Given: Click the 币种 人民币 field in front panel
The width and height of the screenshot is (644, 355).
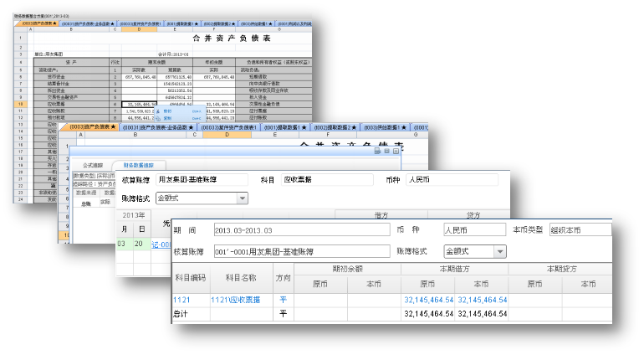Looking at the screenshot, I should click(x=473, y=230).
